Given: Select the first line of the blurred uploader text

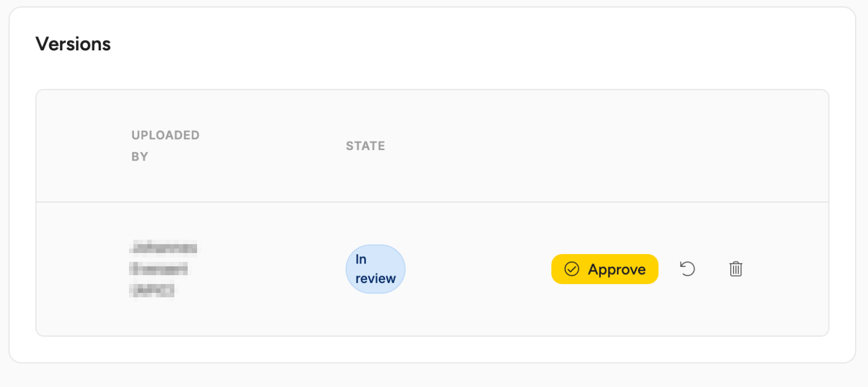Looking at the screenshot, I should 163,248.
